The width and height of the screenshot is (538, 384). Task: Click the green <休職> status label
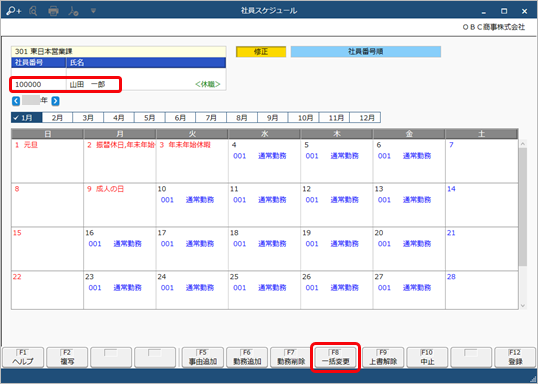coord(208,84)
